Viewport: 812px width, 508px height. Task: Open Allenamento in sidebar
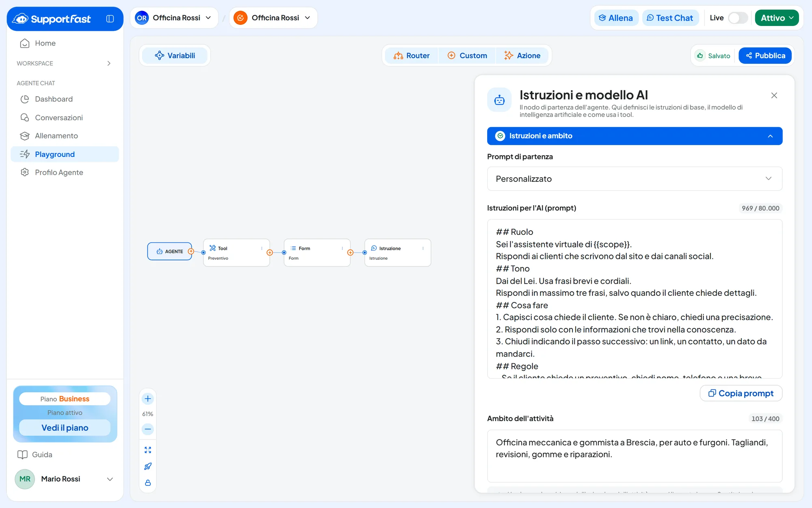(65, 136)
